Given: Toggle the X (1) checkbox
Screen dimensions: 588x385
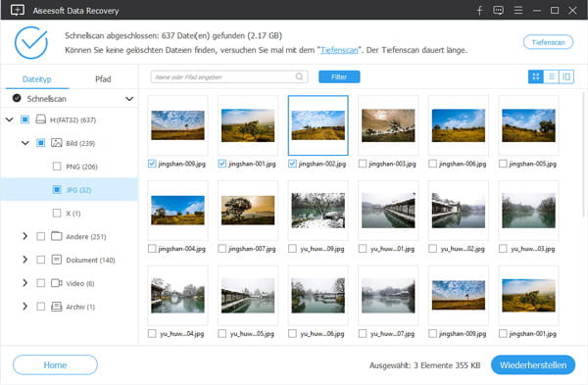Looking at the screenshot, I should [57, 213].
